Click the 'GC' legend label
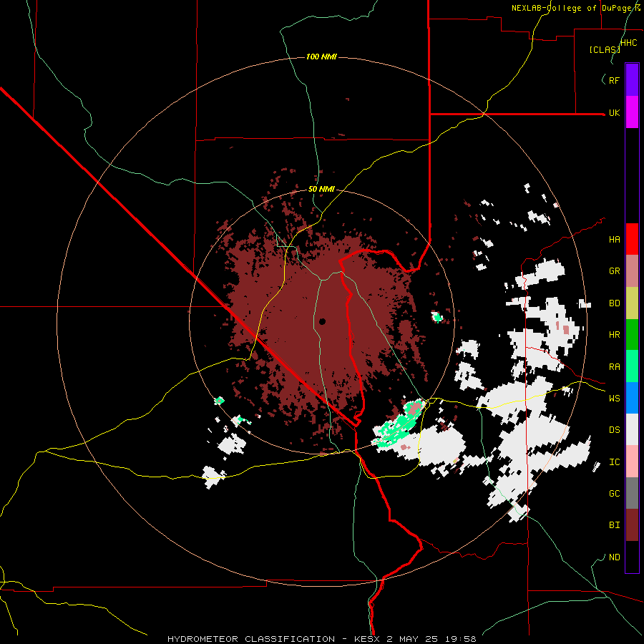Screen dimensions: 644x644 [x=614, y=494]
